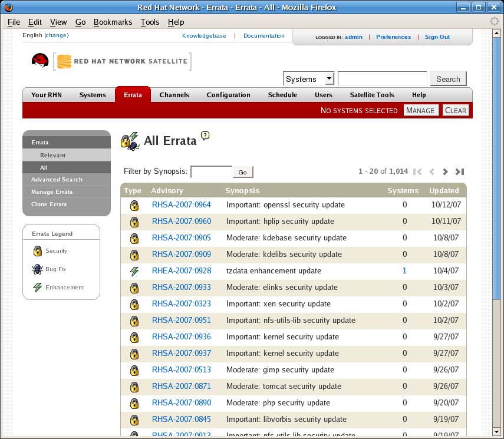504x439 pixels.
Task: Click the lock icon for RHSA-2007:0936
Action: point(134,337)
